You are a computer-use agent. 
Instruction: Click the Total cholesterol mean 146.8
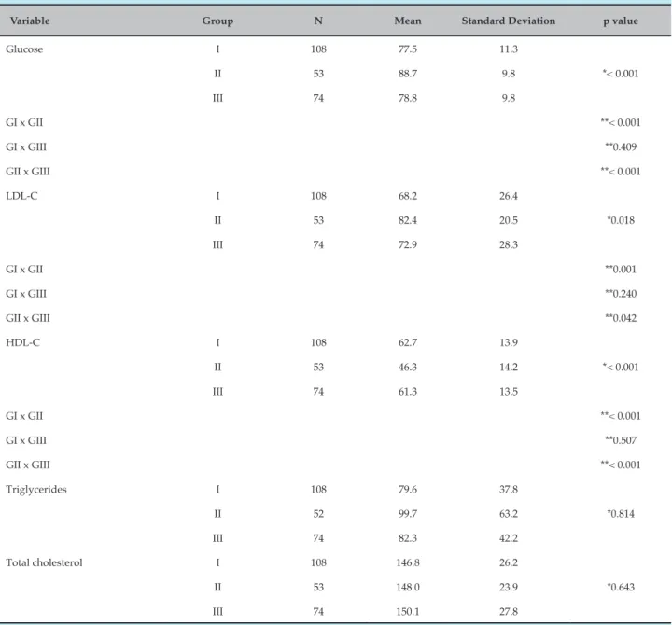[408, 562]
